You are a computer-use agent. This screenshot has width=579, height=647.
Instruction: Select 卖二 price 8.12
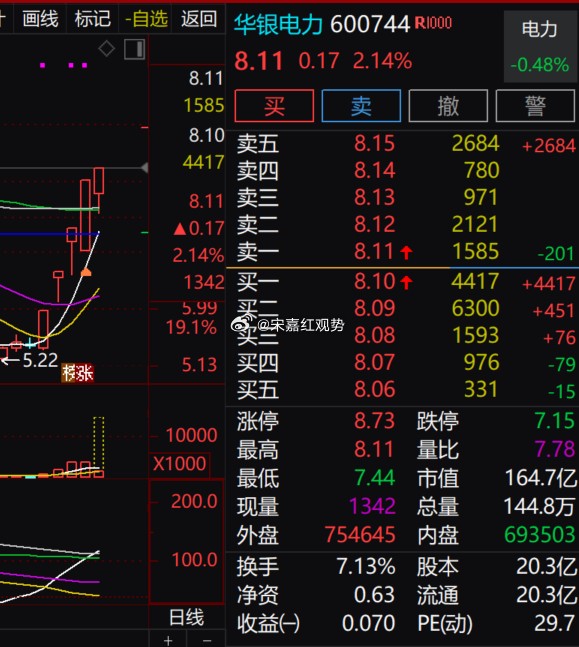(374, 224)
